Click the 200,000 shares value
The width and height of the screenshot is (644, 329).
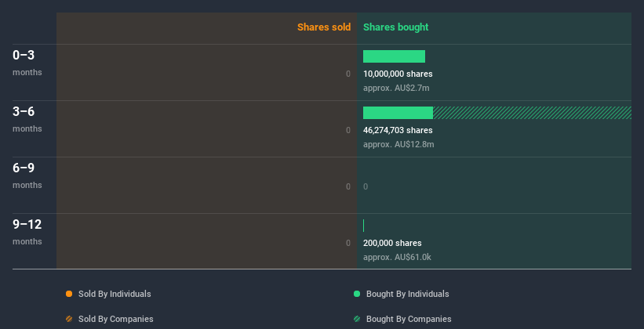392,244
